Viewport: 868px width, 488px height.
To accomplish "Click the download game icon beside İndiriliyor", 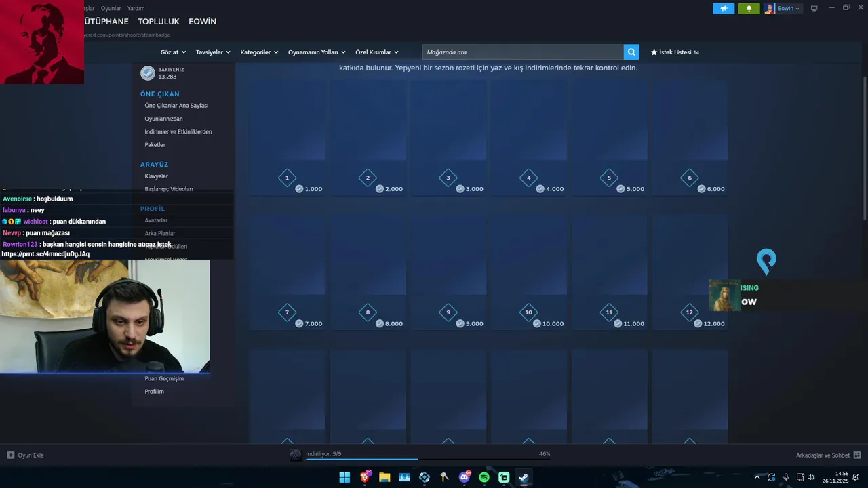I will [296, 455].
